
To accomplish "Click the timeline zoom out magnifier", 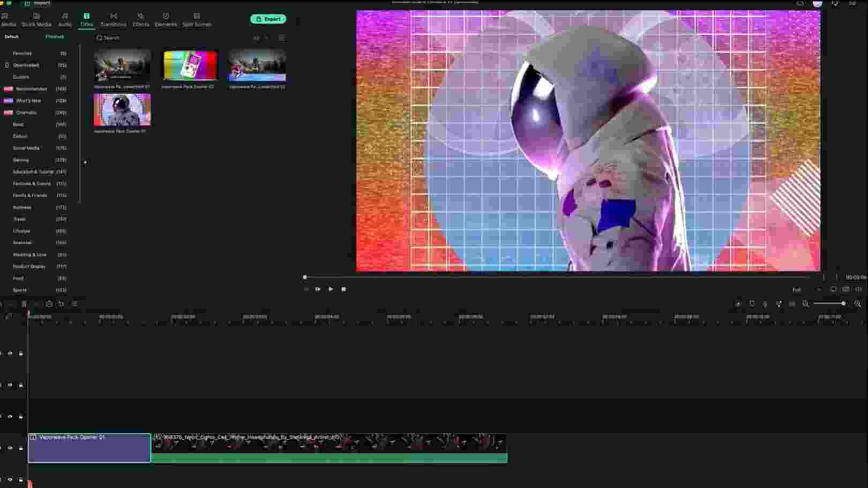I will pos(805,304).
